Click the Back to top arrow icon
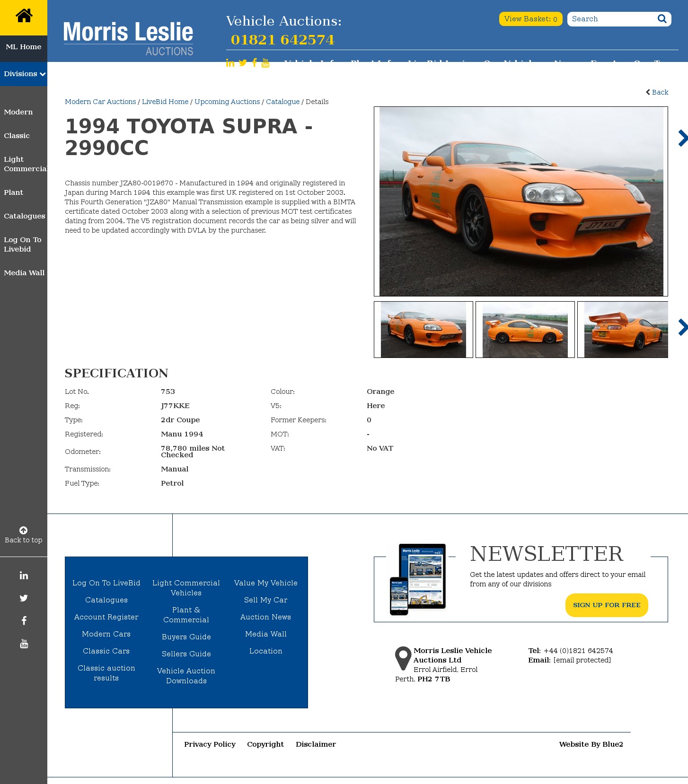The image size is (688, 784). pyautogui.click(x=24, y=530)
